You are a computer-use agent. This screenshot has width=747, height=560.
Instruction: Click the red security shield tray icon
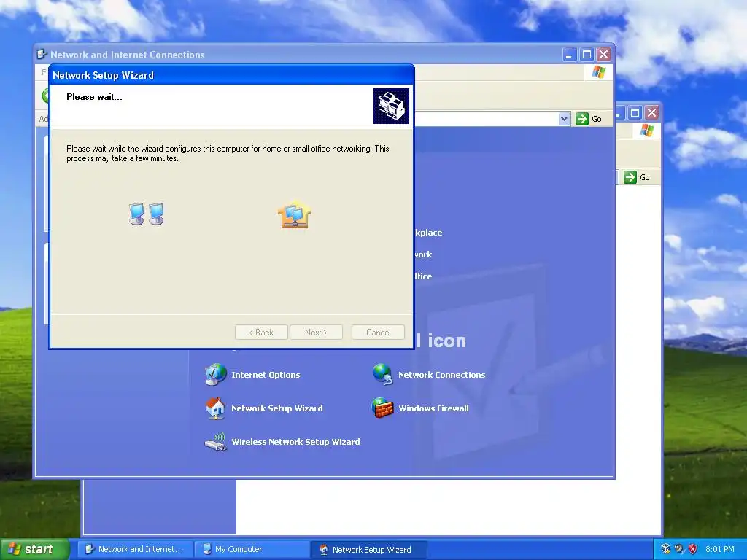tap(693, 549)
